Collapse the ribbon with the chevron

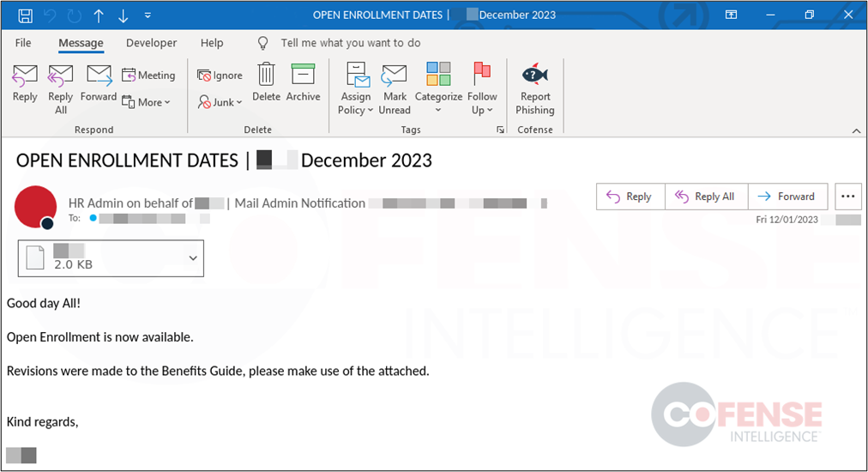(856, 130)
